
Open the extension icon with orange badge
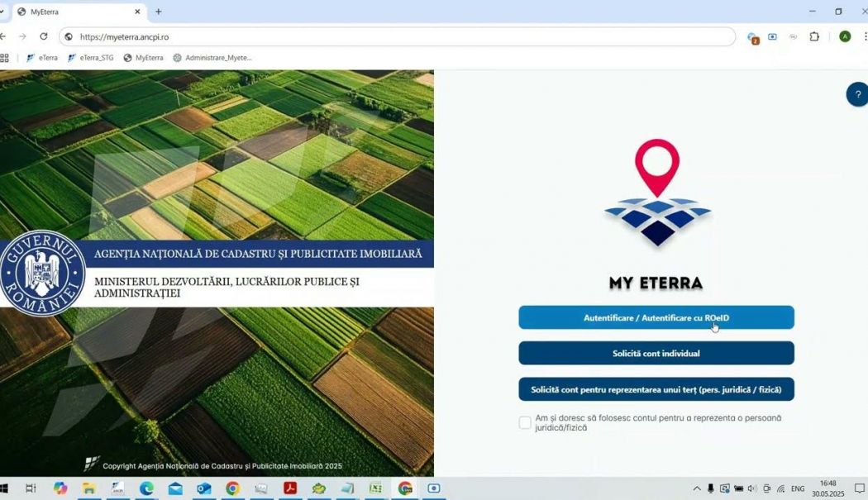(753, 37)
